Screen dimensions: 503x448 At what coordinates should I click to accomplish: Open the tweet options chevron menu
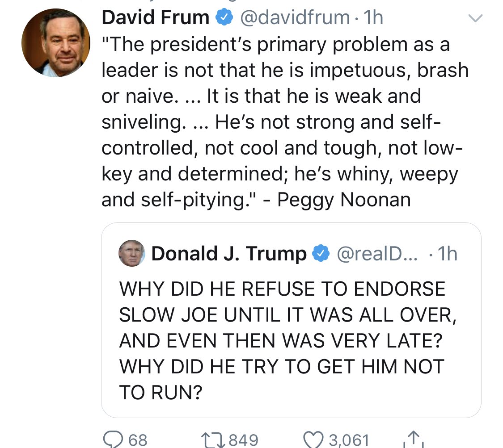[475, 18]
